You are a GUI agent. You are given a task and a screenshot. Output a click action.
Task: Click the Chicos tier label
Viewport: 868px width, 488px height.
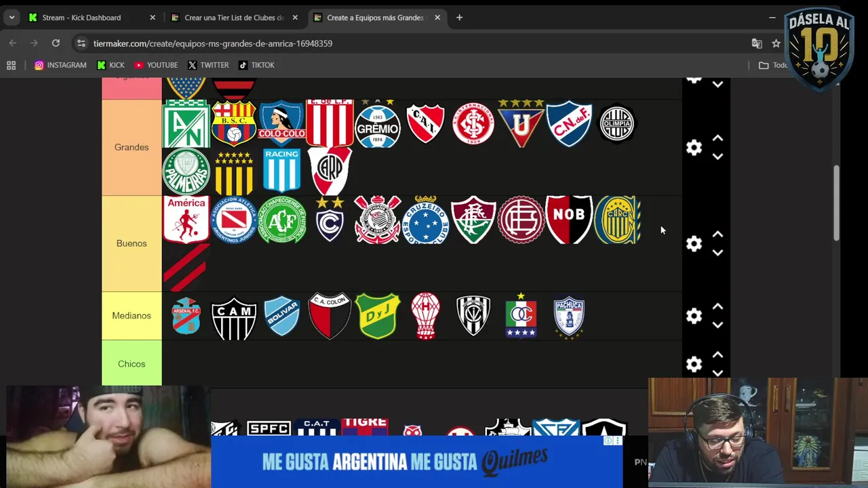[x=132, y=364]
